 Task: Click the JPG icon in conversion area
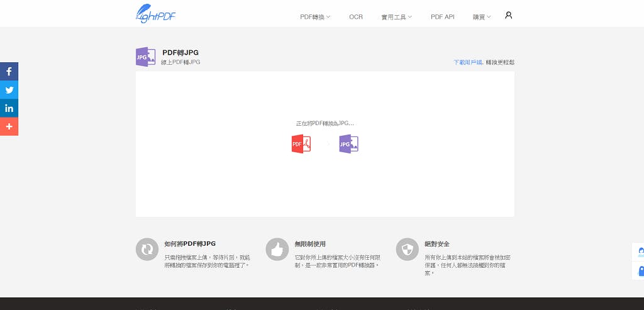pyautogui.click(x=348, y=144)
